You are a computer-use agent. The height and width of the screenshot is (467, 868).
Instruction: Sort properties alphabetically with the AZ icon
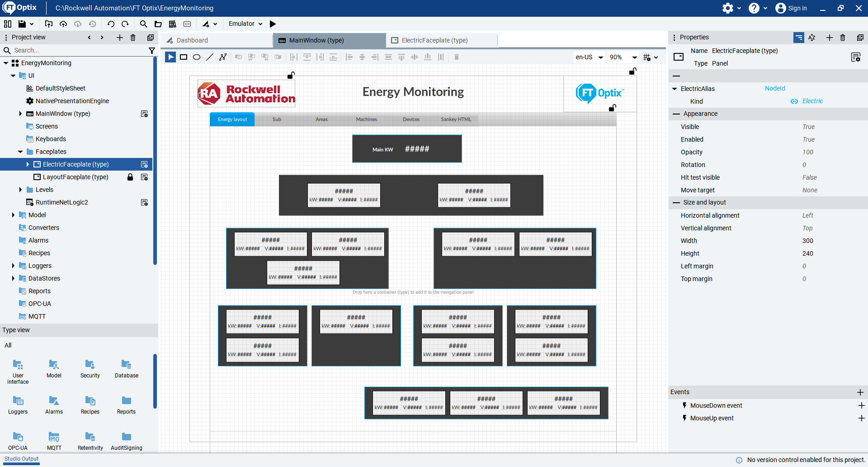click(812, 38)
